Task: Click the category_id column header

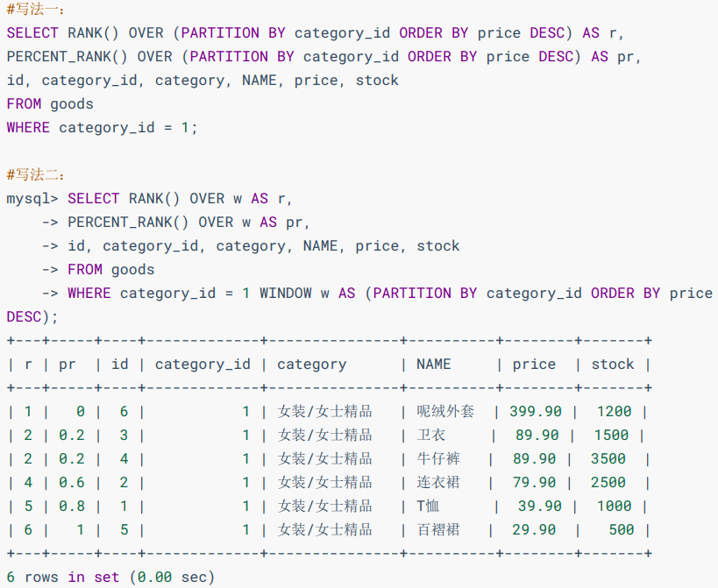Action: point(203,365)
